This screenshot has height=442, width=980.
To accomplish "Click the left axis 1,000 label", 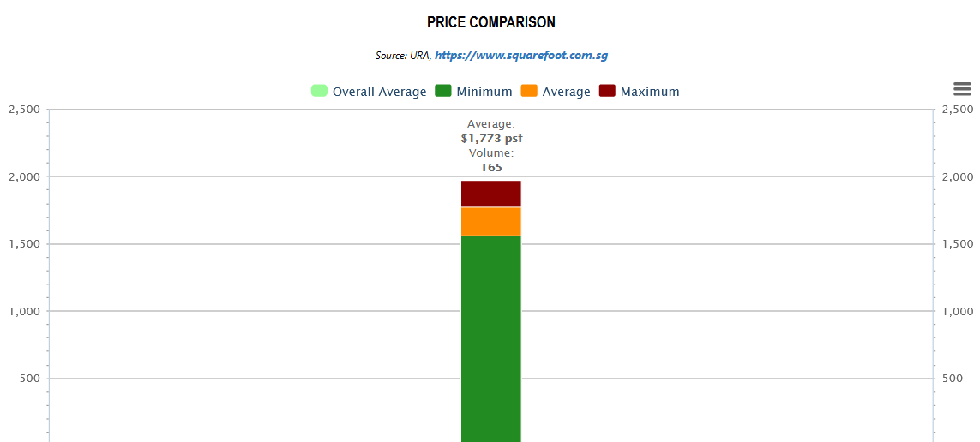I will point(25,311).
